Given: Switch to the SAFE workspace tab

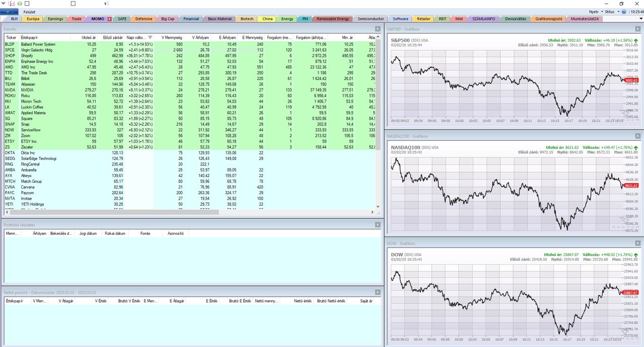Looking at the screenshot, I should (x=122, y=19).
